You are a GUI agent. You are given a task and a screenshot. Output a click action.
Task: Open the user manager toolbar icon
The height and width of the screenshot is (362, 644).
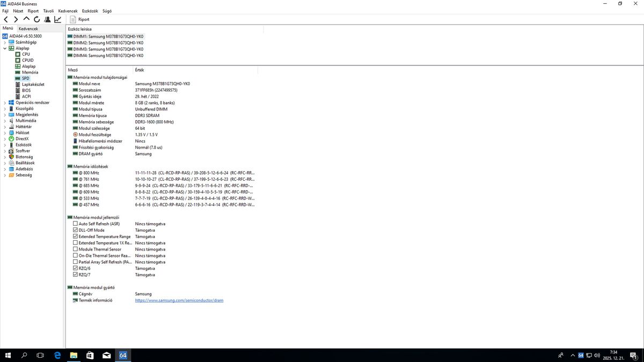[x=47, y=19]
